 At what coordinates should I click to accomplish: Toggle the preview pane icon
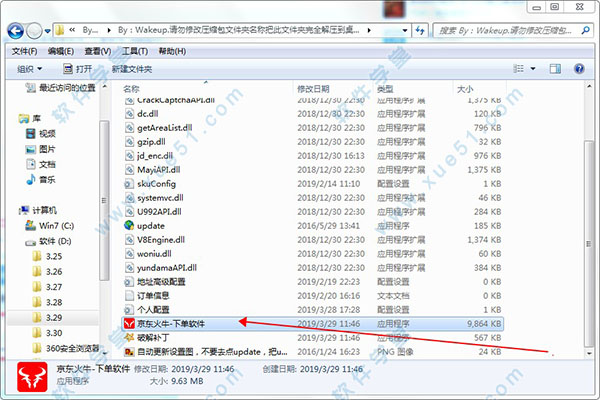pos(555,69)
